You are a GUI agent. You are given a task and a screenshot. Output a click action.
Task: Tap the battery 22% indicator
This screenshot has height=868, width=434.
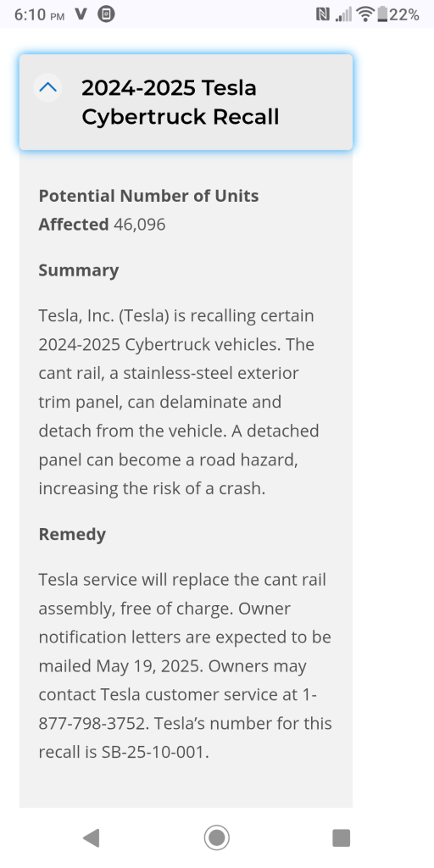pos(398,14)
